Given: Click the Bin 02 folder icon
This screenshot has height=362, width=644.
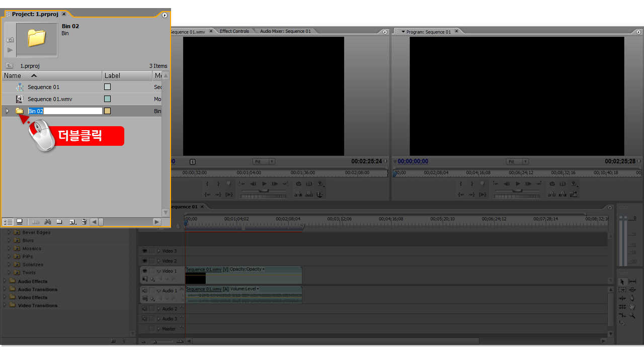Looking at the screenshot, I should 20,111.
